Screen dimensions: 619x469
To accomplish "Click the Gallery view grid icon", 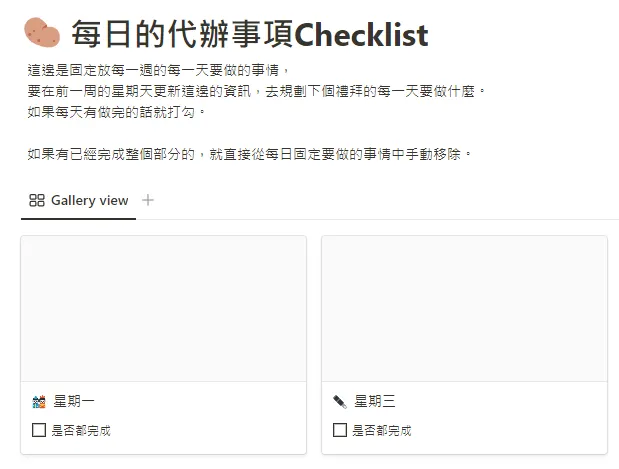I will [37, 200].
